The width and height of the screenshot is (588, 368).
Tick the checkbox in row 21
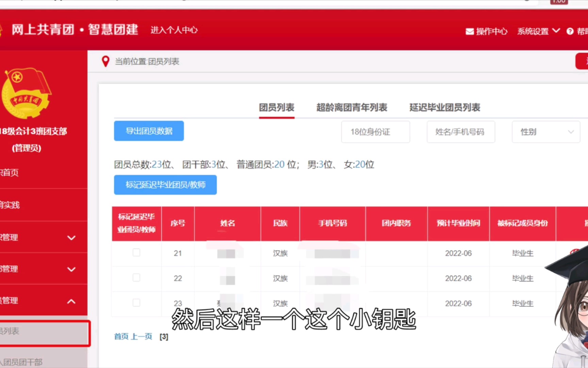pyautogui.click(x=136, y=252)
